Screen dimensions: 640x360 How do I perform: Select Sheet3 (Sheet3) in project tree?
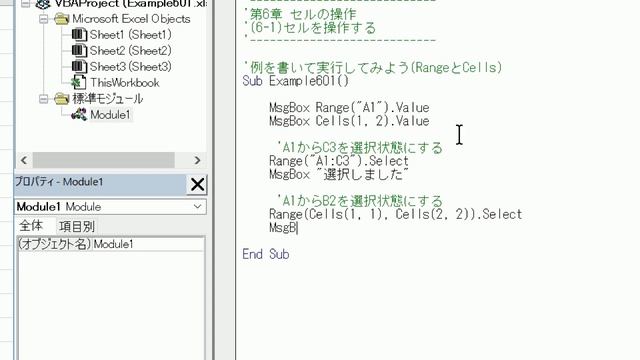[131, 67]
